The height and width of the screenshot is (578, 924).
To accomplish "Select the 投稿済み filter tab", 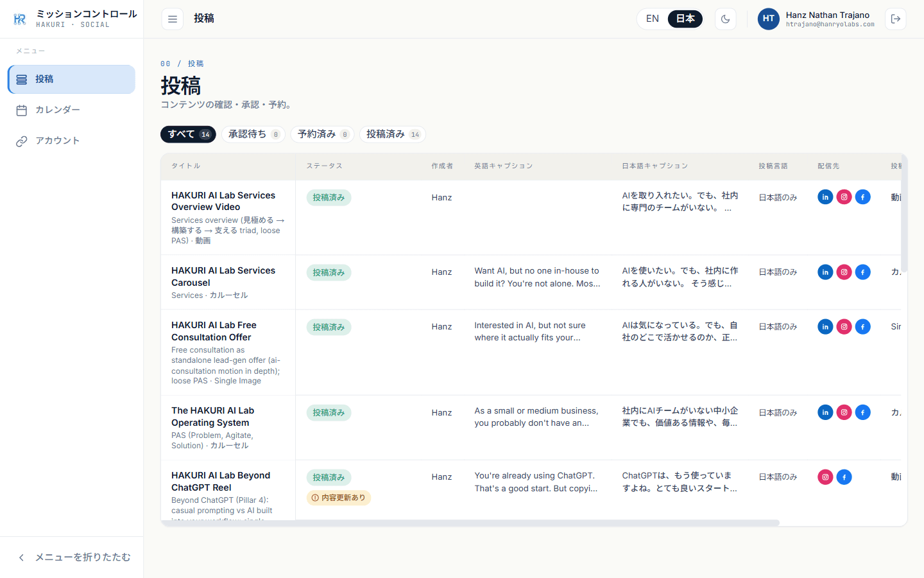I will coord(392,134).
